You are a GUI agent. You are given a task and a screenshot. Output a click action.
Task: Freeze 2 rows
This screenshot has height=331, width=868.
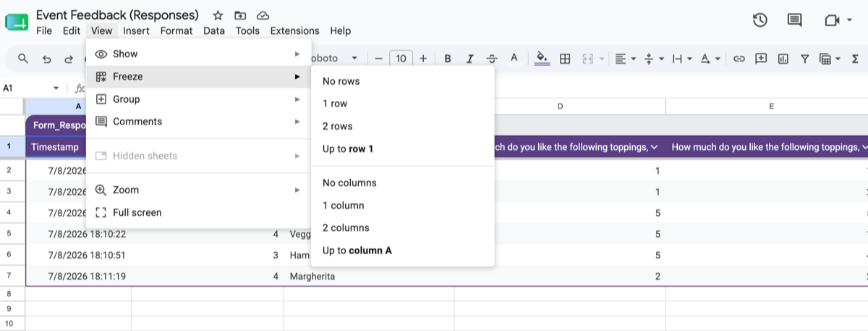coord(402,126)
